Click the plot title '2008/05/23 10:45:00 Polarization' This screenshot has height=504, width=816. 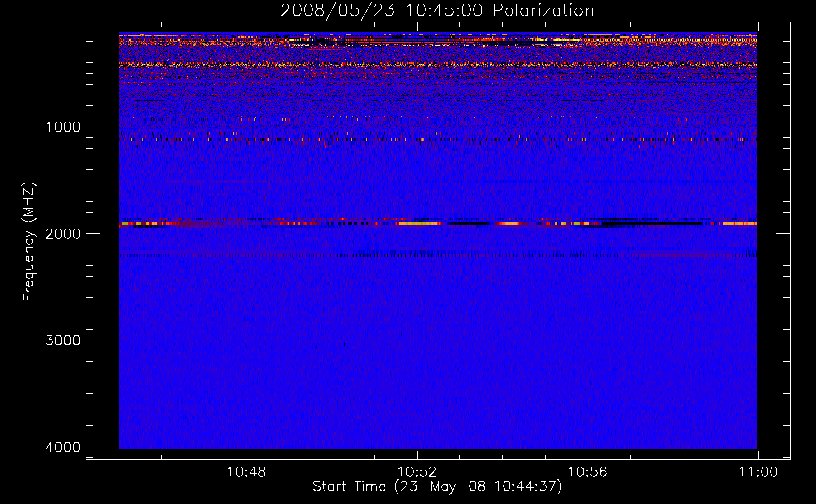point(437,10)
